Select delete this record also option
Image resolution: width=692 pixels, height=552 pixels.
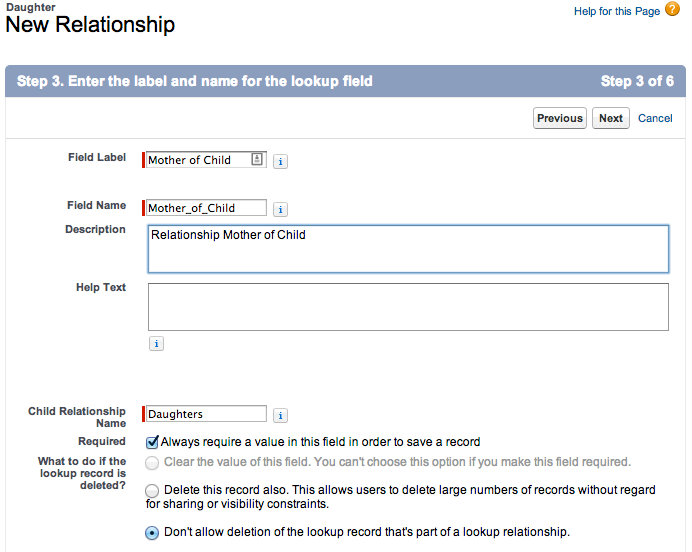point(152,490)
